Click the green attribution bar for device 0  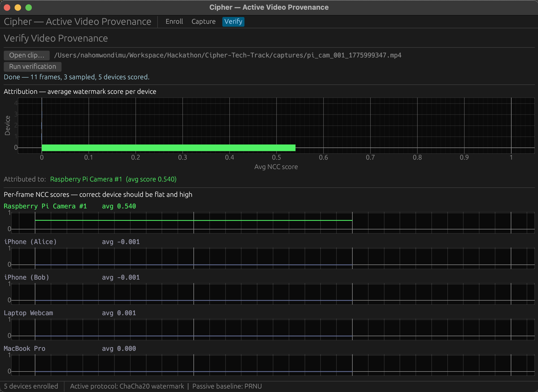tap(168, 147)
